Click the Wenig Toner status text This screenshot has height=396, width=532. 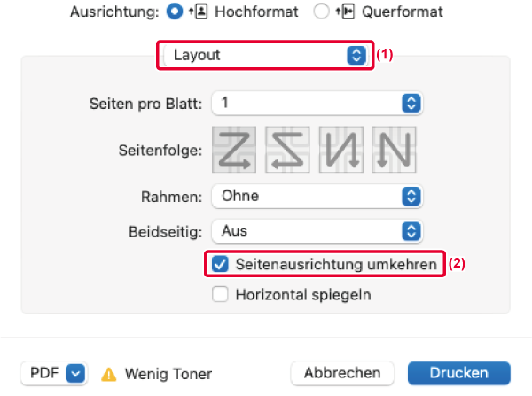(168, 374)
